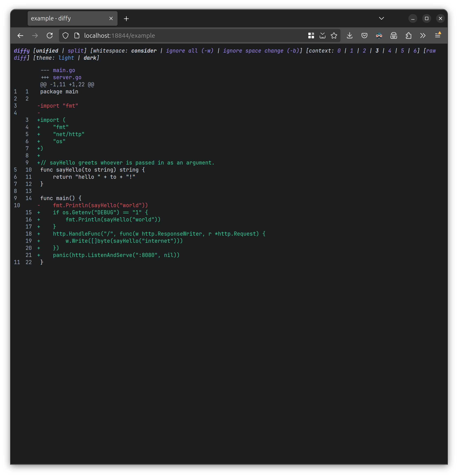Open the raw diff link
The image size is (458, 476).
(x=431, y=51)
